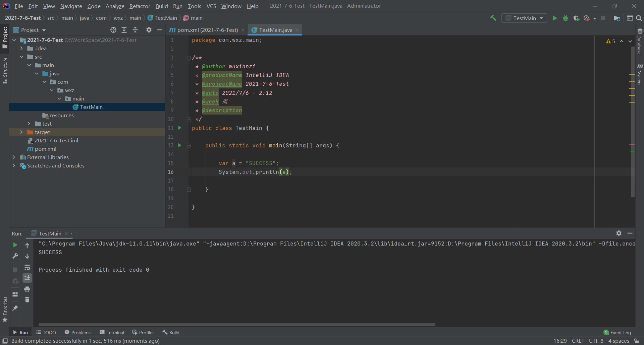Click the TestMain breadcrumb in navigation bar

point(162,18)
